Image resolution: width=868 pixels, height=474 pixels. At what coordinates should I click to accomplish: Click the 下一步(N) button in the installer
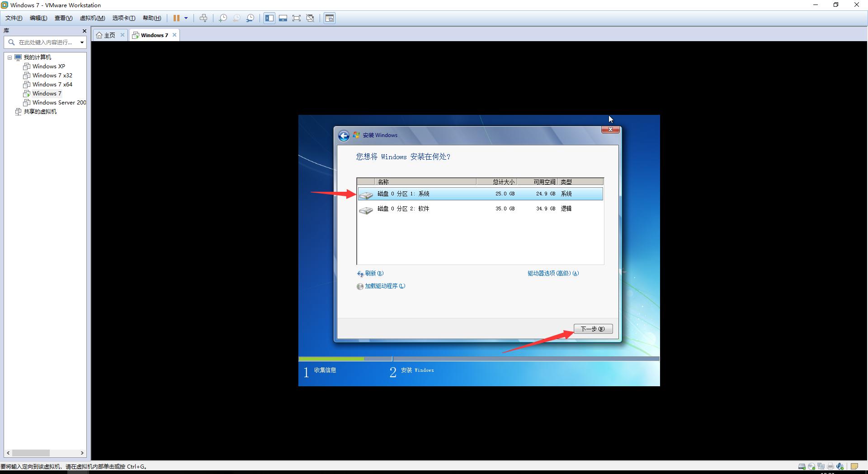tap(593, 329)
